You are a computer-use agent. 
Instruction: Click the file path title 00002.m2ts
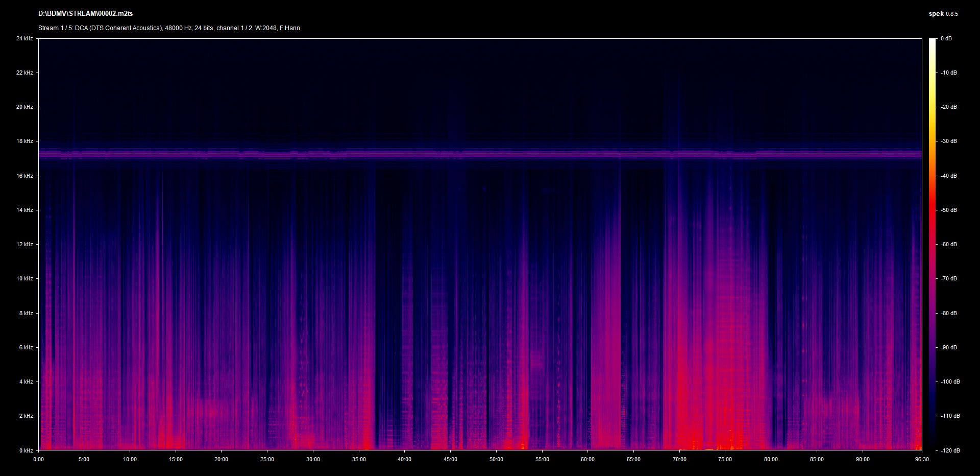pyautogui.click(x=85, y=14)
